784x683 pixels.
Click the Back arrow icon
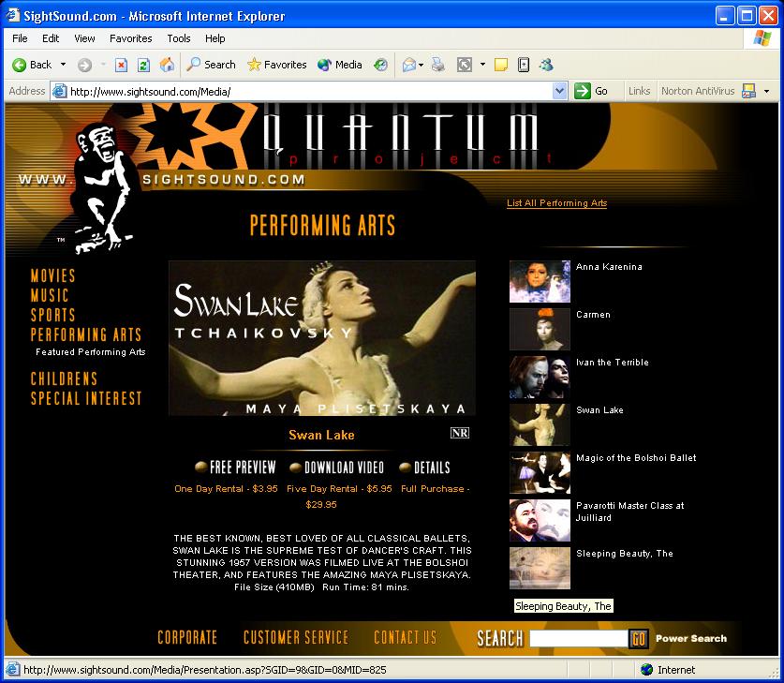(20, 65)
